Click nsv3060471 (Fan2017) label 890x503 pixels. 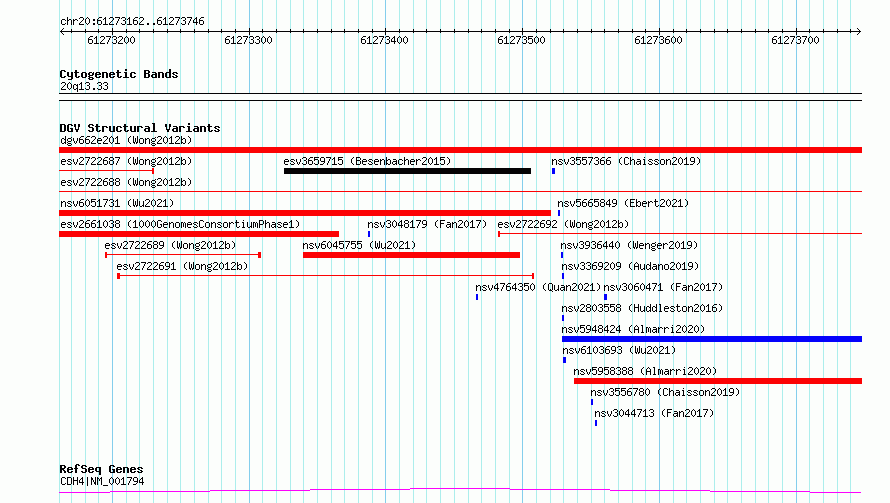(x=663, y=287)
